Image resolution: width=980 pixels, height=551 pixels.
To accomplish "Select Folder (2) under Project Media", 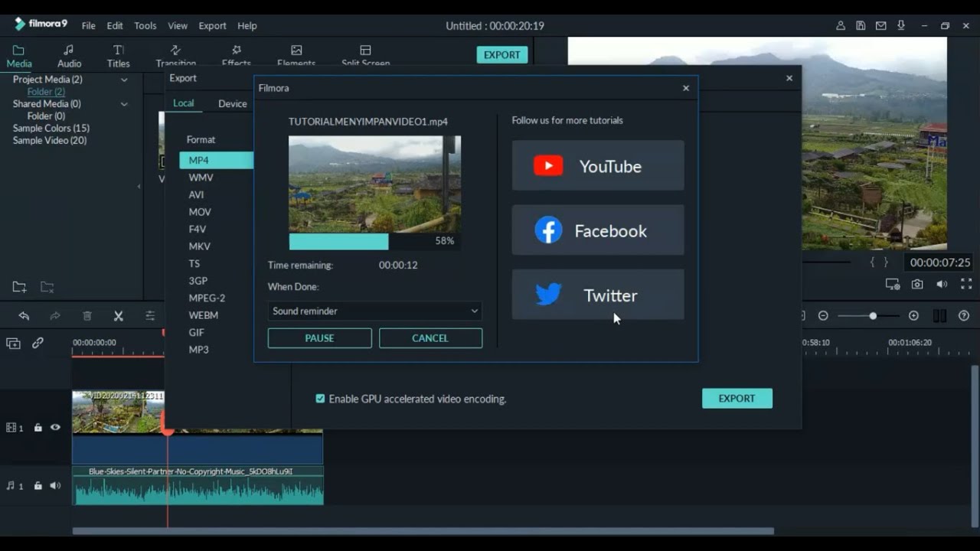I will pyautogui.click(x=46, y=92).
